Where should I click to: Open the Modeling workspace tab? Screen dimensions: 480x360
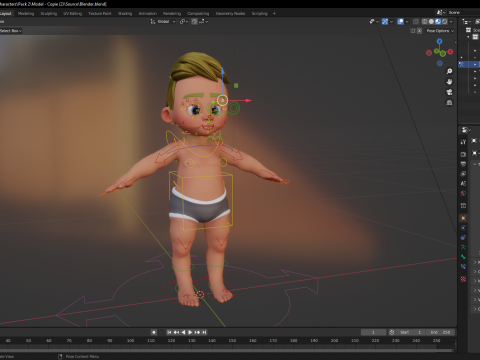(26, 14)
